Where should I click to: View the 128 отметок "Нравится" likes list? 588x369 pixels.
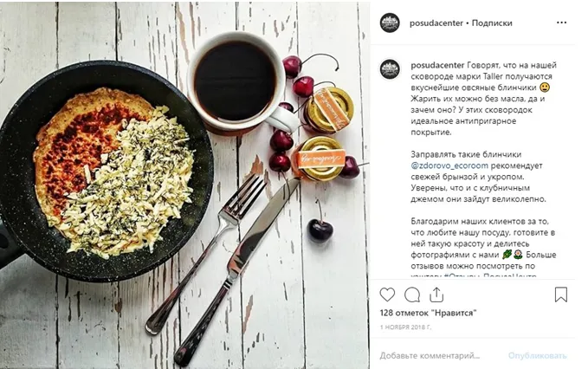(428, 313)
